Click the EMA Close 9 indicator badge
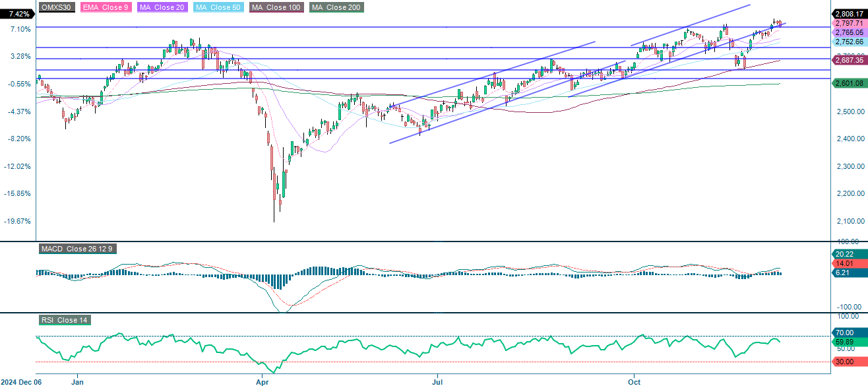 (x=106, y=8)
